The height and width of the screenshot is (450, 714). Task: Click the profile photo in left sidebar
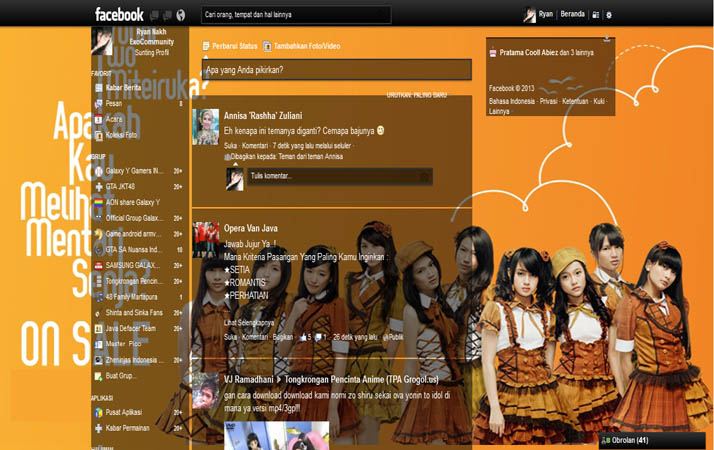pyautogui.click(x=102, y=41)
